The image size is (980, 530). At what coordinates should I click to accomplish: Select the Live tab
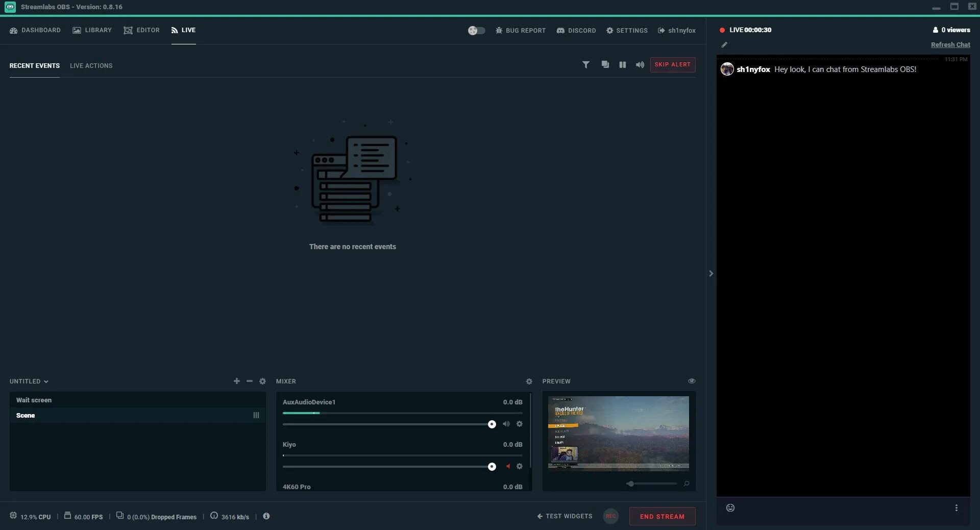pyautogui.click(x=183, y=30)
